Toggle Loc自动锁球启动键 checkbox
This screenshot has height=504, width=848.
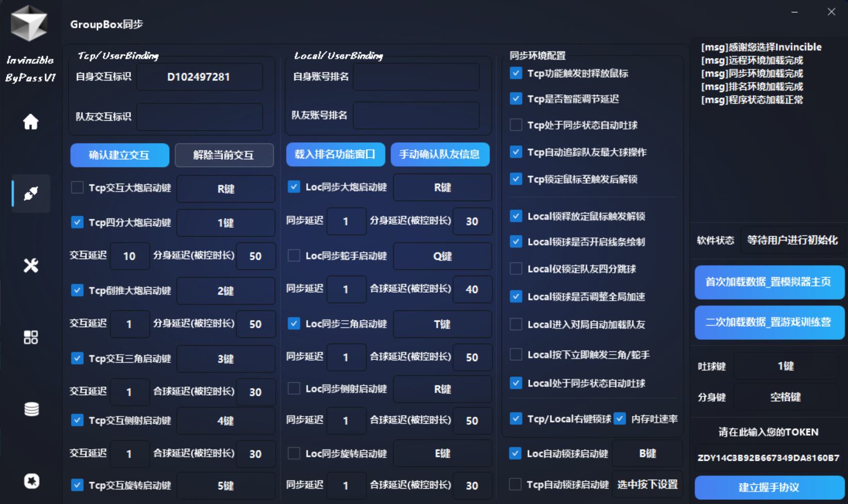pyautogui.click(x=515, y=453)
